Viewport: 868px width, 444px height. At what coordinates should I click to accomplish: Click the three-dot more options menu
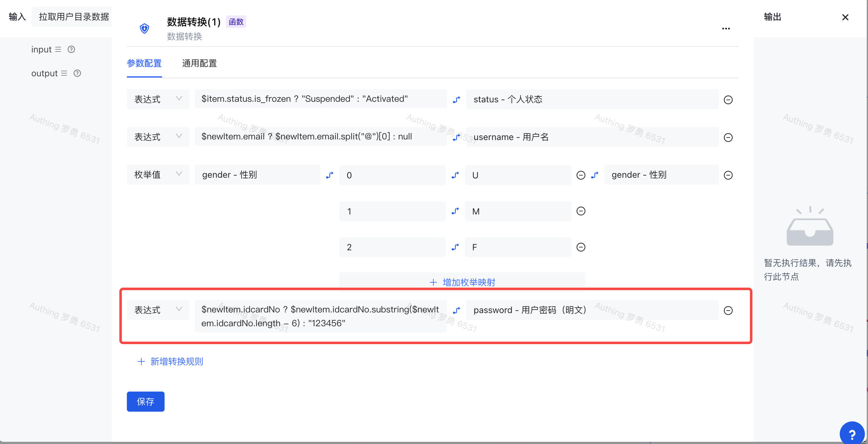click(x=725, y=29)
